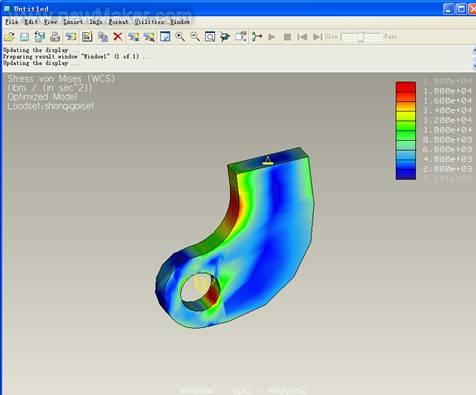Click the copy result window icon
Screen dimensions: 476x395
coord(103,37)
